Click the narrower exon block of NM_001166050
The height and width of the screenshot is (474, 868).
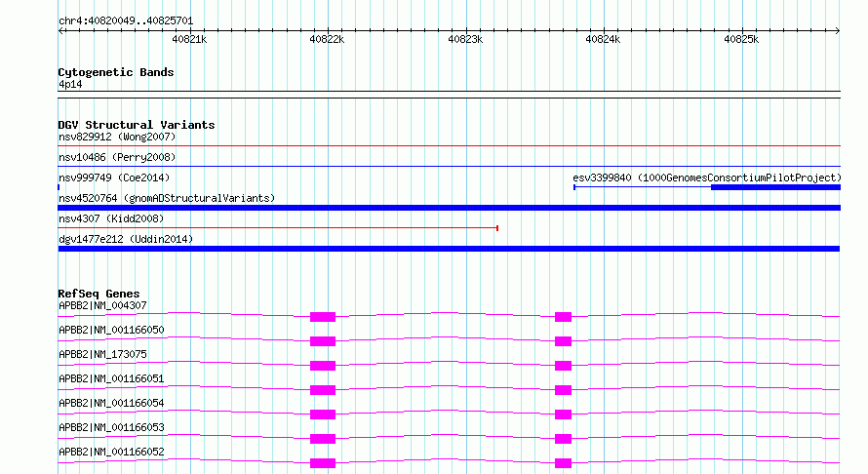(563, 341)
